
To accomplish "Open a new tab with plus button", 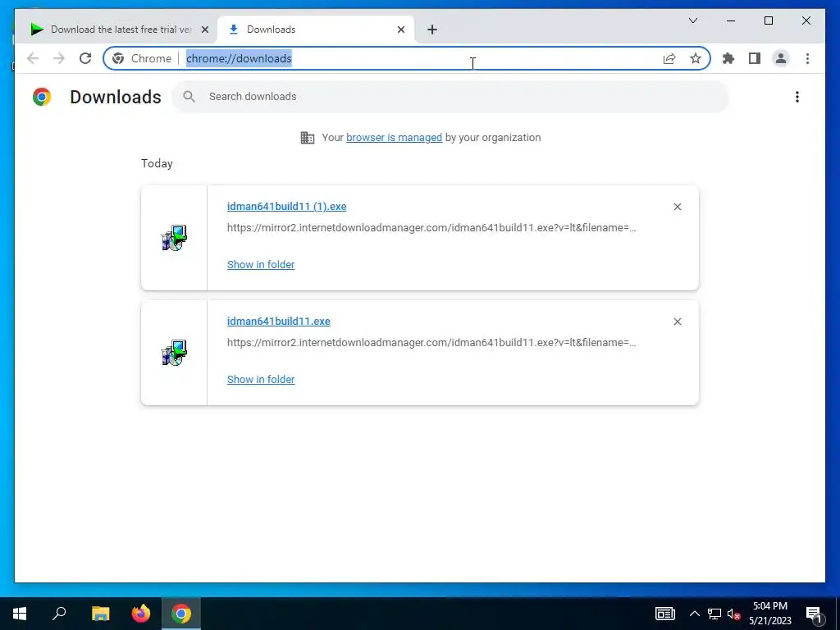I will (432, 30).
